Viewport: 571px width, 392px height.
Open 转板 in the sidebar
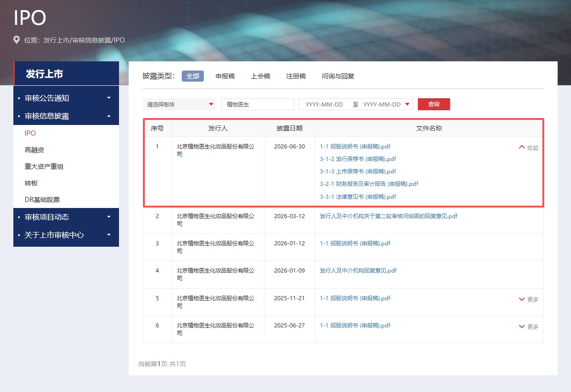(31, 183)
